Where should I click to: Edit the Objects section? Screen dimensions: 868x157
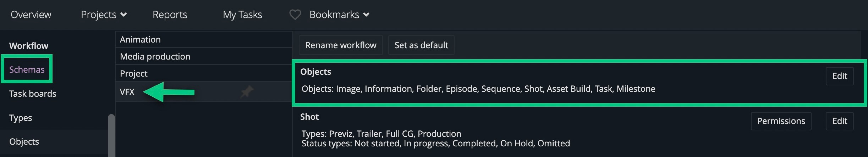coord(839,76)
